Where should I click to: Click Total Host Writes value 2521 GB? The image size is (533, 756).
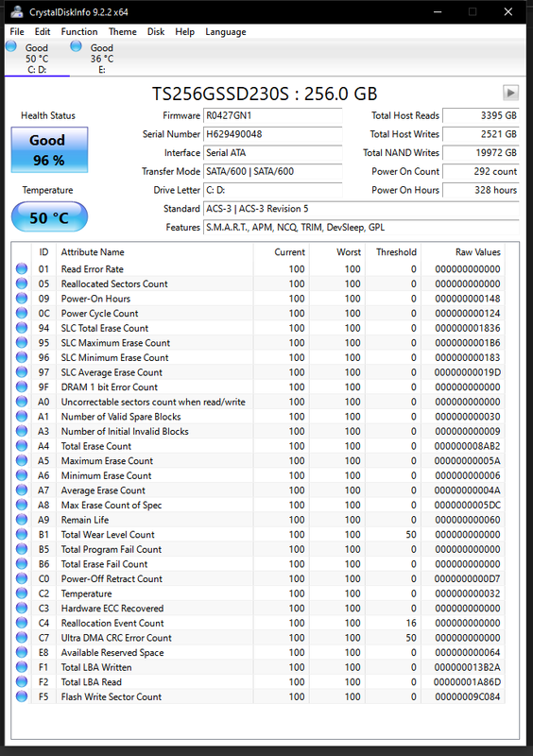pos(481,134)
